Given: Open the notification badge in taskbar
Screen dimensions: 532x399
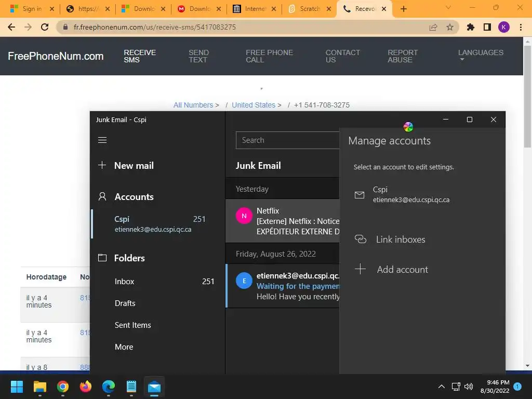Looking at the screenshot, I should (x=517, y=387).
